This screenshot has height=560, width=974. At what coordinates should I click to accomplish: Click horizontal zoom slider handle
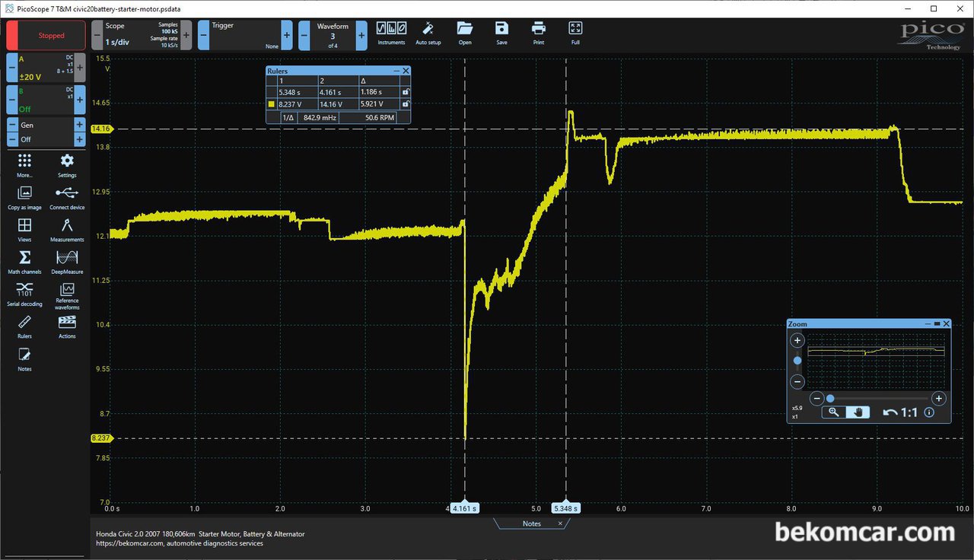[830, 398]
